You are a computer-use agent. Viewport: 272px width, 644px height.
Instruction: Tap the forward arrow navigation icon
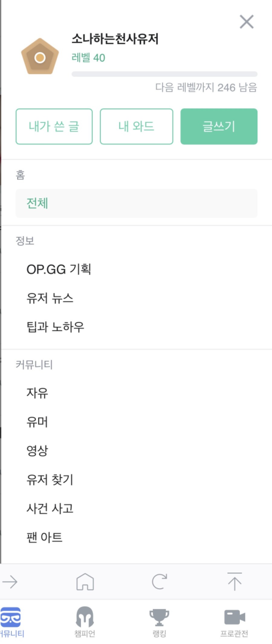point(10,582)
